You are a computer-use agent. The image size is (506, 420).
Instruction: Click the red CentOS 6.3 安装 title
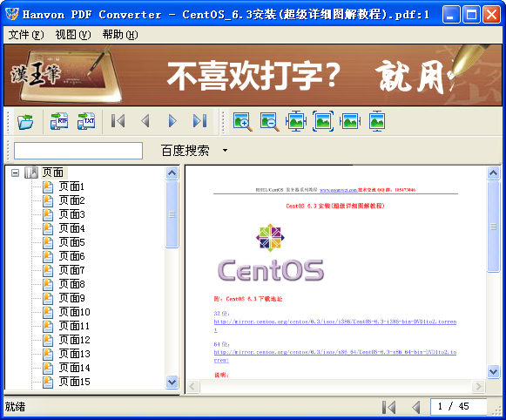pyautogui.click(x=335, y=206)
